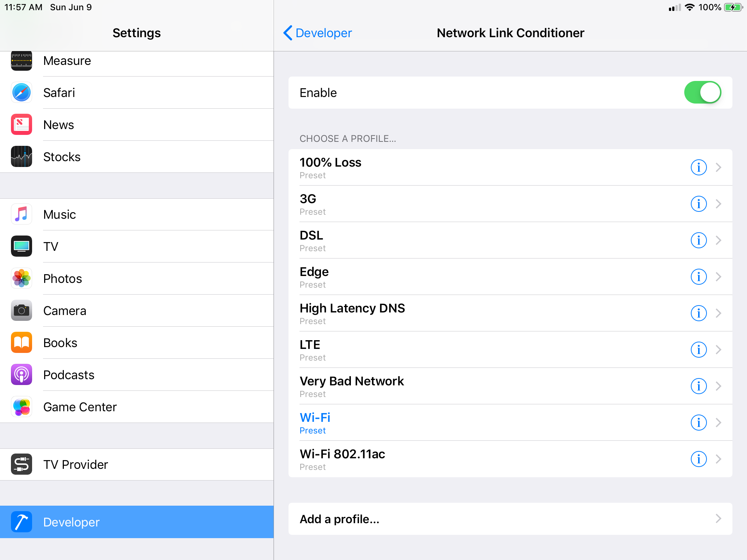747x560 pixels.
Task: Expand the LTE row chevron
Action: pos(719,350)
